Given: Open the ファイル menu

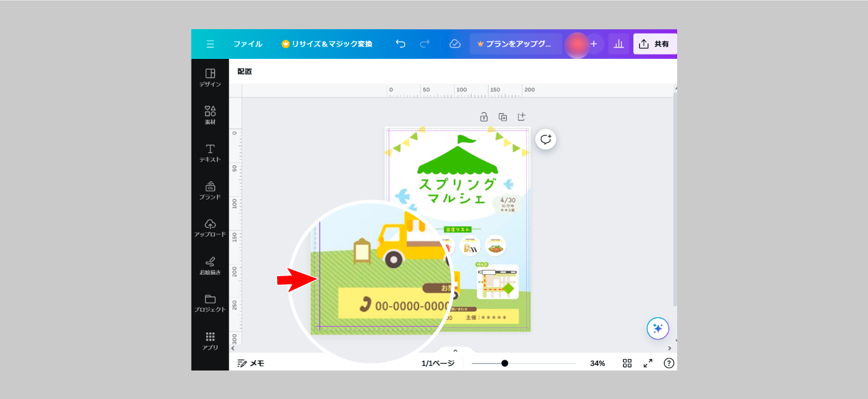Looking at the screenshot, I should click(247, 44).
